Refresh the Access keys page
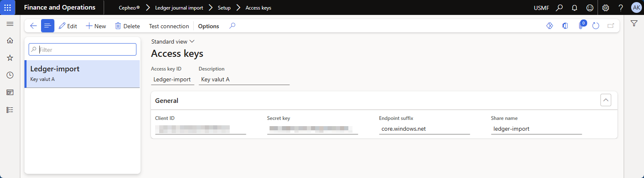This screenshot has width=644, height=178. pos(595,26)
